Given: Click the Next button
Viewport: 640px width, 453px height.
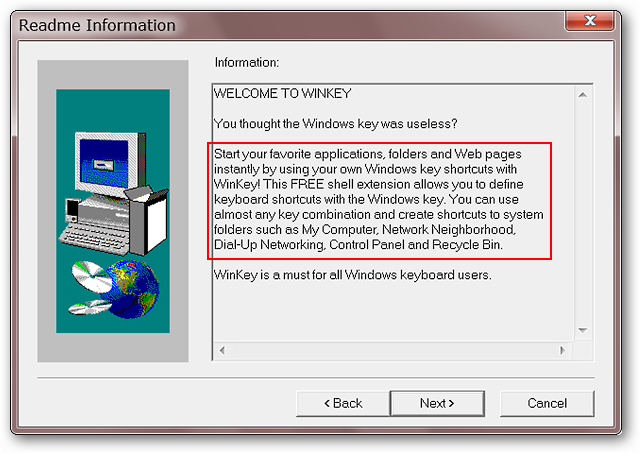Looking at the screenshot, I should (x=437, y=403).
